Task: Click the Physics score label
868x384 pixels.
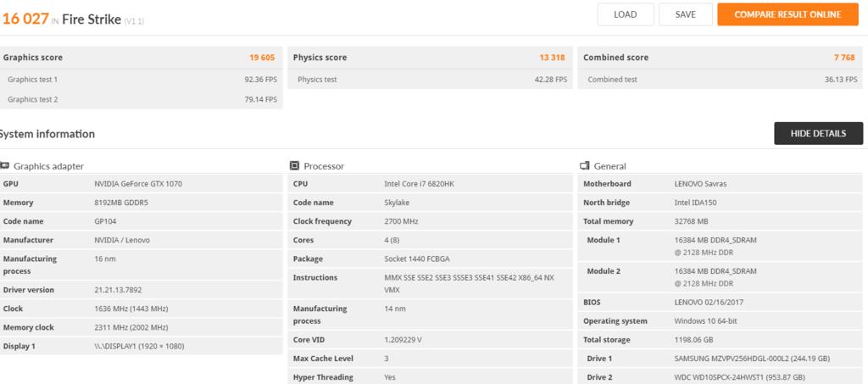Action: click(x=320, y=58)
